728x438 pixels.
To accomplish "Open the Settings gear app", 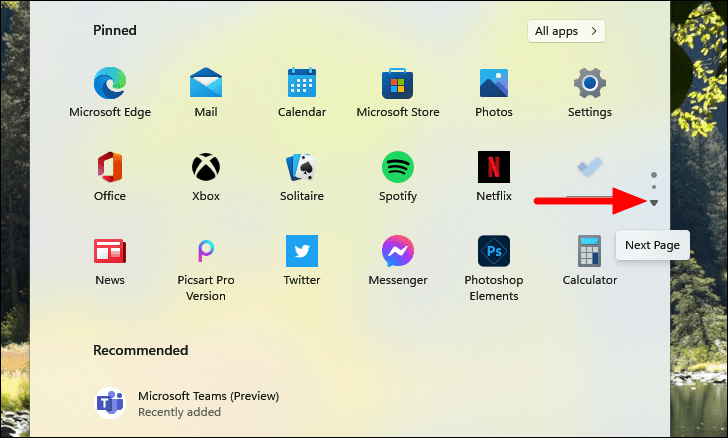I will click(590, 93).
